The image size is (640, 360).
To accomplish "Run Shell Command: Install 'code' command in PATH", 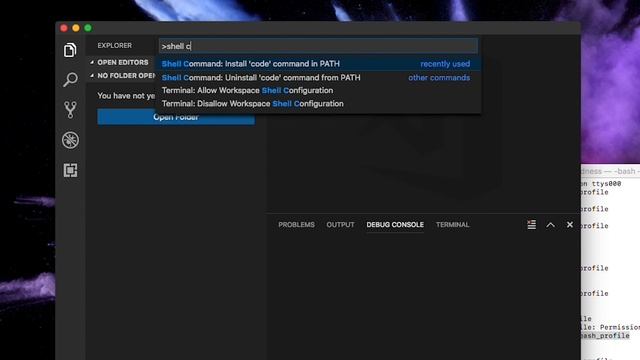I will tap(318, 64).
